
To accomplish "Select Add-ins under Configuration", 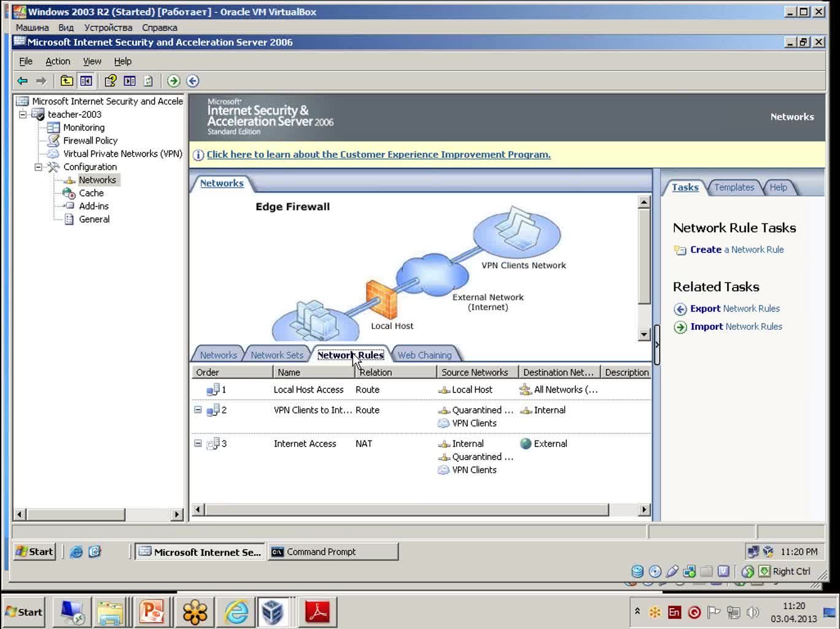I will click(94, 206).
